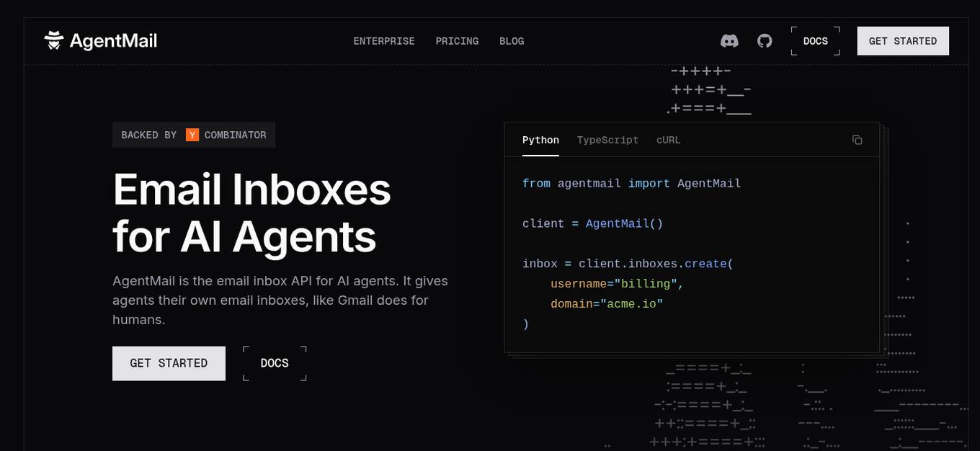Open the Enterprise page
This screenshot has height=451, width=980.
coord(384,41)
